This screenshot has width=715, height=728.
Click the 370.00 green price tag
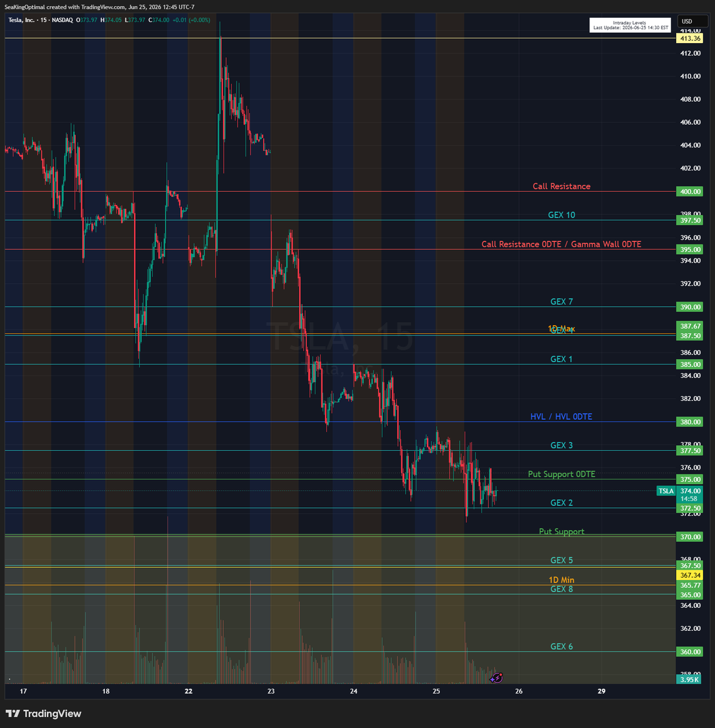[x=690, y=537]
